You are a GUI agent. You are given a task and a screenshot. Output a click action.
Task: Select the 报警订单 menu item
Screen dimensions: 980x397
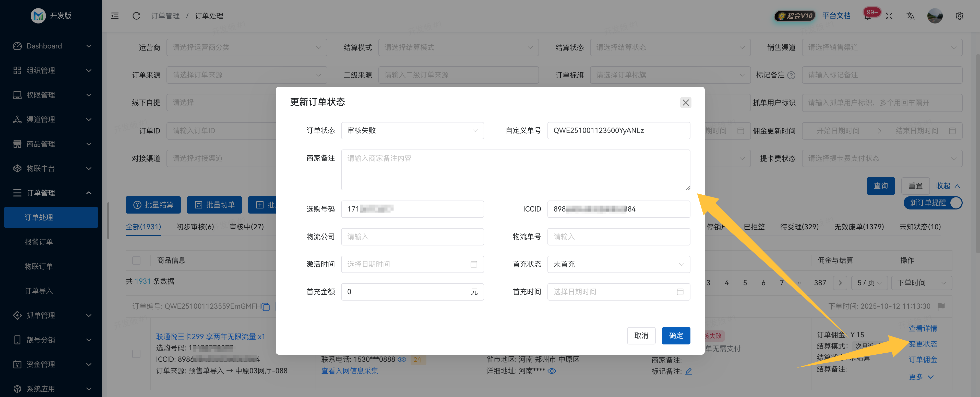tap(38, 241)
